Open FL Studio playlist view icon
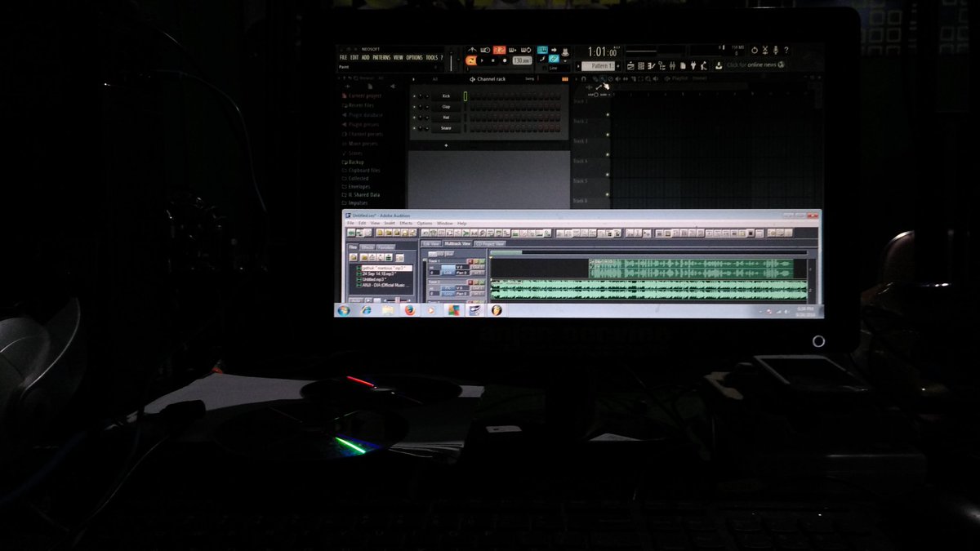 tap(630, 66)
